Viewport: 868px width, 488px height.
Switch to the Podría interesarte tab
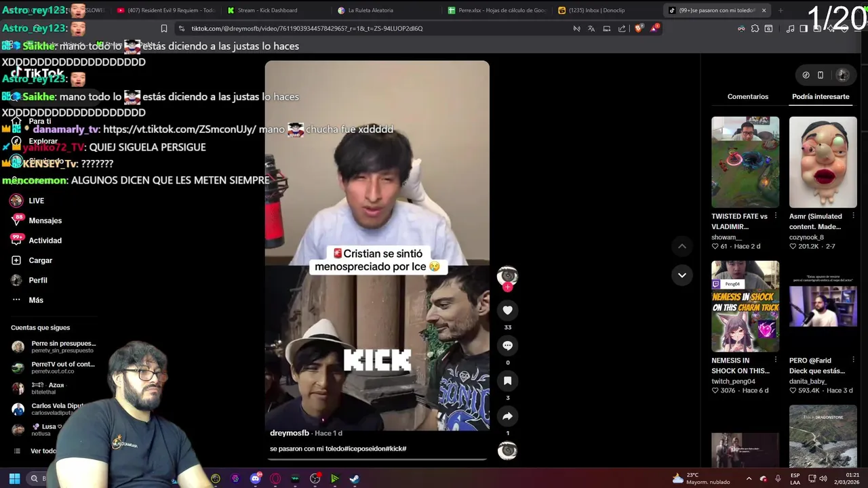821,97
